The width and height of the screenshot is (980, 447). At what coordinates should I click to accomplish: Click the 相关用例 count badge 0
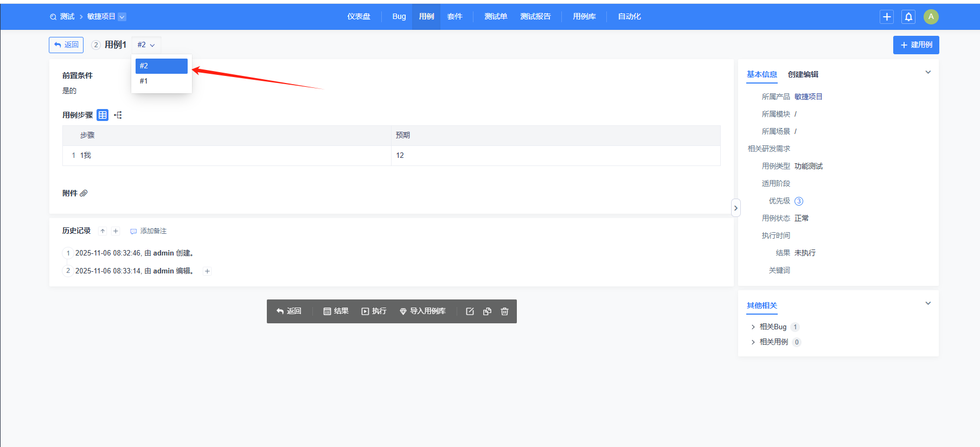pyautogui.click(x=797, y=342)
